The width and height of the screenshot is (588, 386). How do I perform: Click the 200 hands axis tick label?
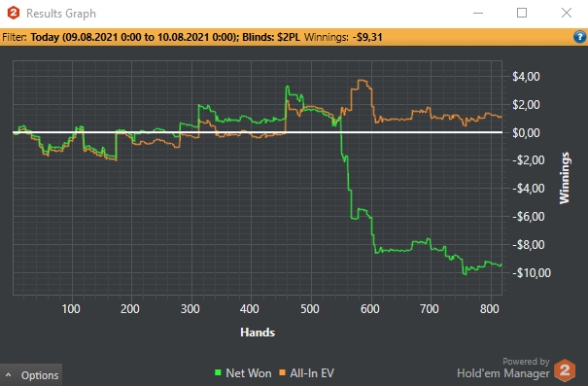[x=130, y=309]
